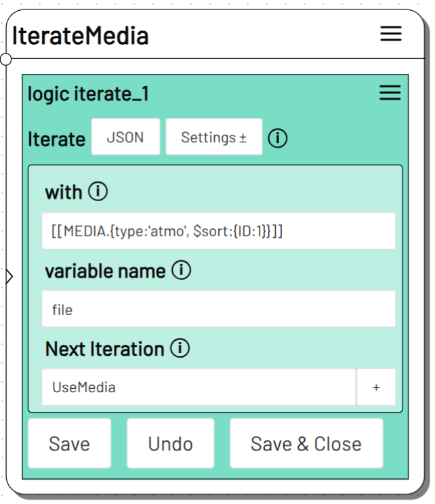Click the 'logic iterate_1' block header
Image resolution: width=435 pixels, height=504 pixels.
[88, 94]
